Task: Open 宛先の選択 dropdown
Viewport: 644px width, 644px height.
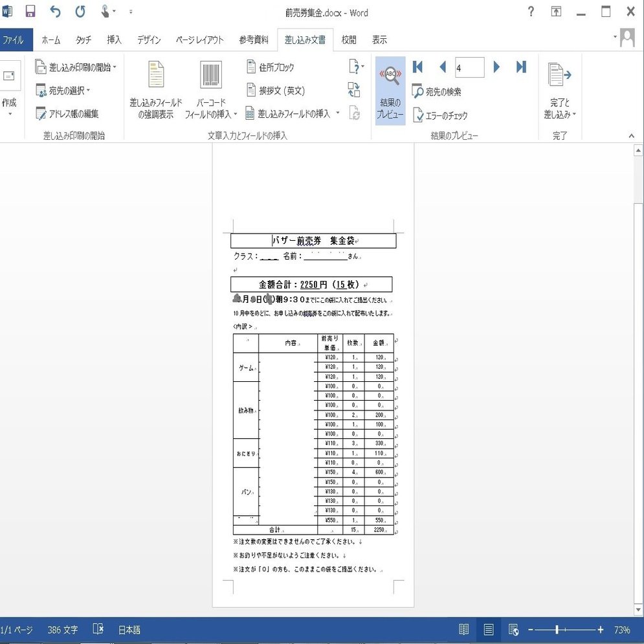Action: [63, 91]
